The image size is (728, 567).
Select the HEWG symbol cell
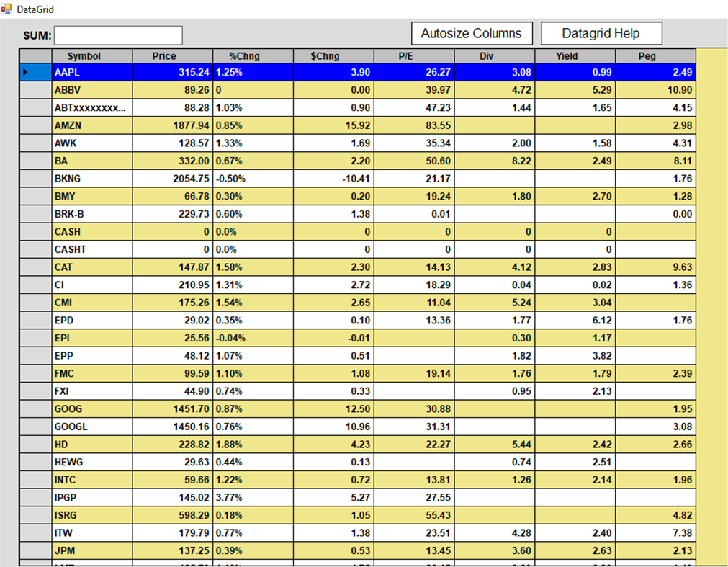pyautogui.click(x=92, y=462)
